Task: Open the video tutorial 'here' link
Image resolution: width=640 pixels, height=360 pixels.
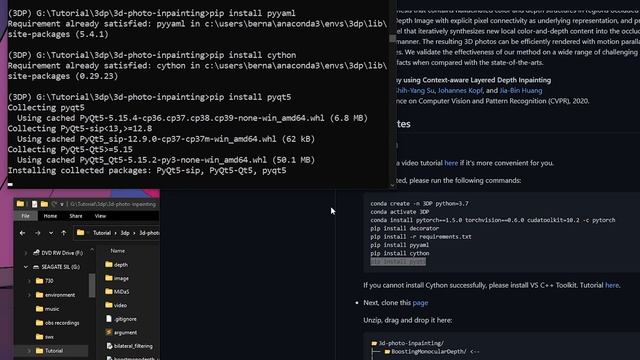Action: pyautogui.click(x=451, y=163)
